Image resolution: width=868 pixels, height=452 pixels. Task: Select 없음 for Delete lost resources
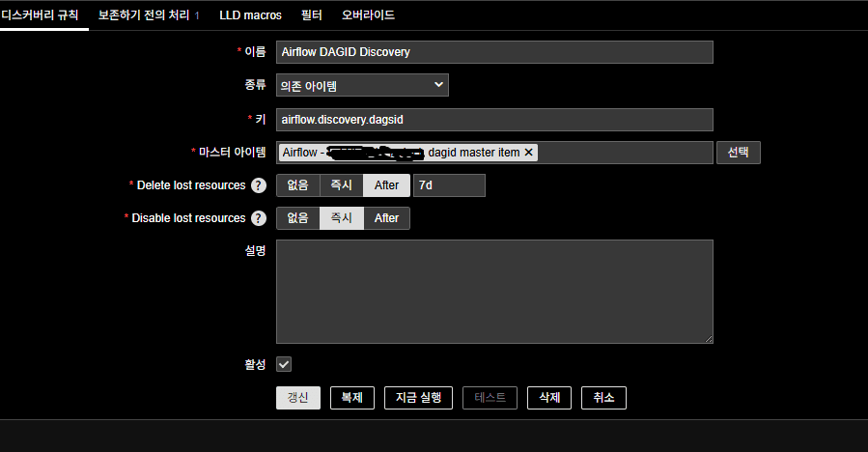click(297, 185)
